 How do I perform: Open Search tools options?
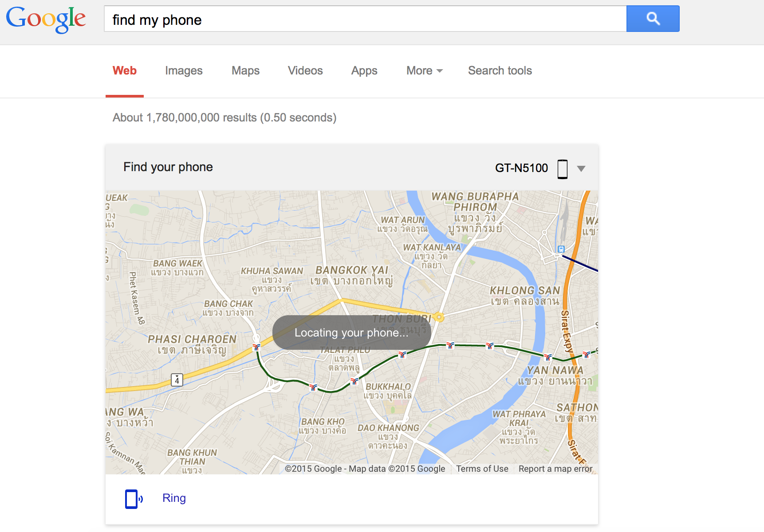pyautogui.click(x=500, y=71)
